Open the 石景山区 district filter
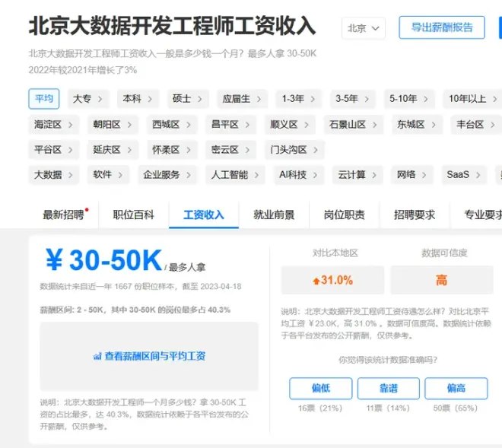This screenshot has height=448, width=502. pyautogui.click(x=352, y=124)
